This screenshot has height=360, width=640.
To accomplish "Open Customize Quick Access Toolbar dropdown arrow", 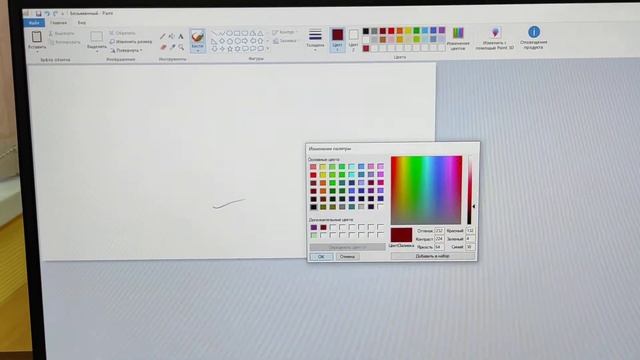I will tap(62, 13).
